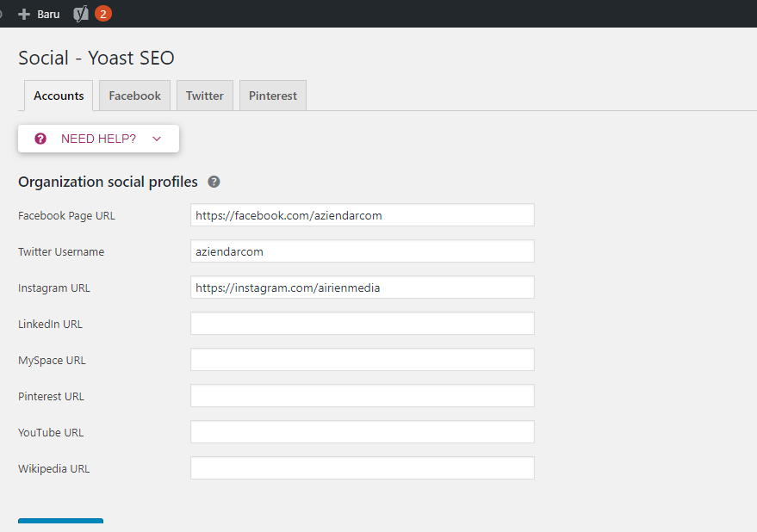This screenshot has width=757, height=532.
Task: Click into the Pinterest URL field
Action: 363,396
